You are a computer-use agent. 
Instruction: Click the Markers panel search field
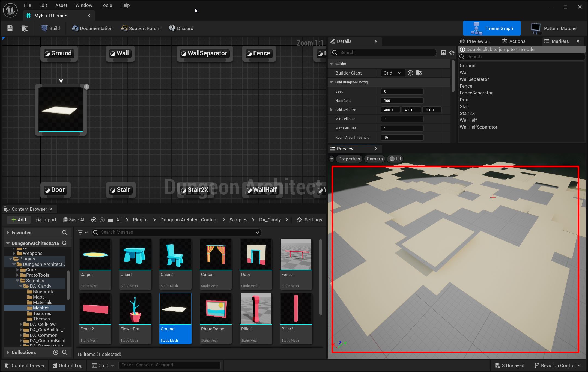(522, 56)
